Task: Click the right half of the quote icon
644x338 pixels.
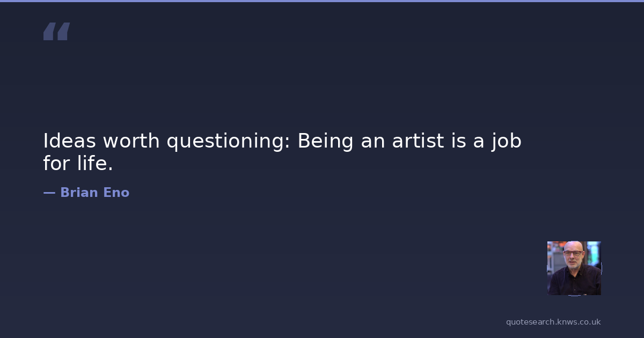Action: click(x=63, y=31)
